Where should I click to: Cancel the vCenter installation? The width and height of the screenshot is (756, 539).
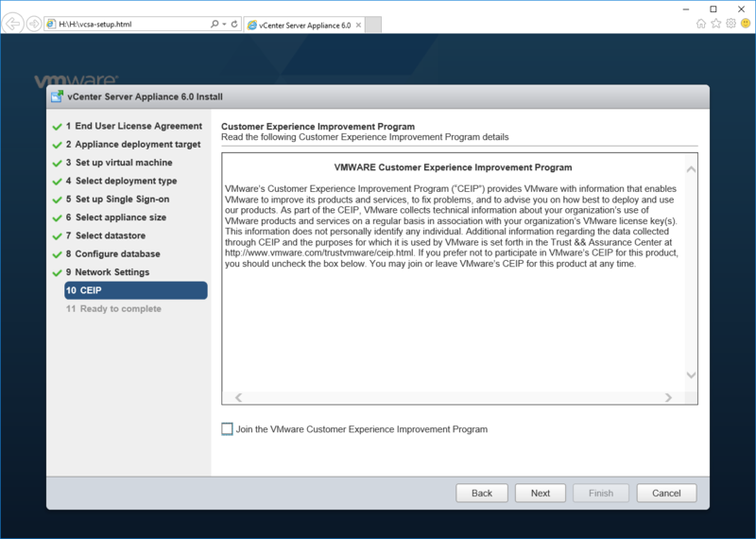tap(666, 493)
